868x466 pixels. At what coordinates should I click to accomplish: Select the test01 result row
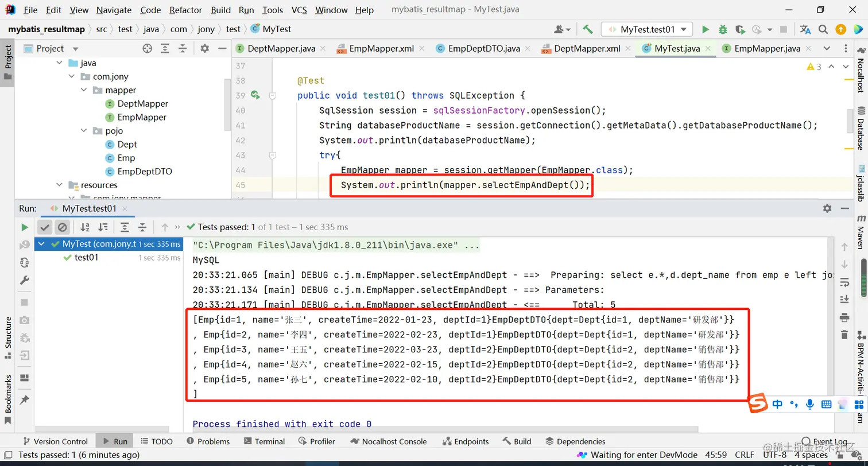(108, 258)
